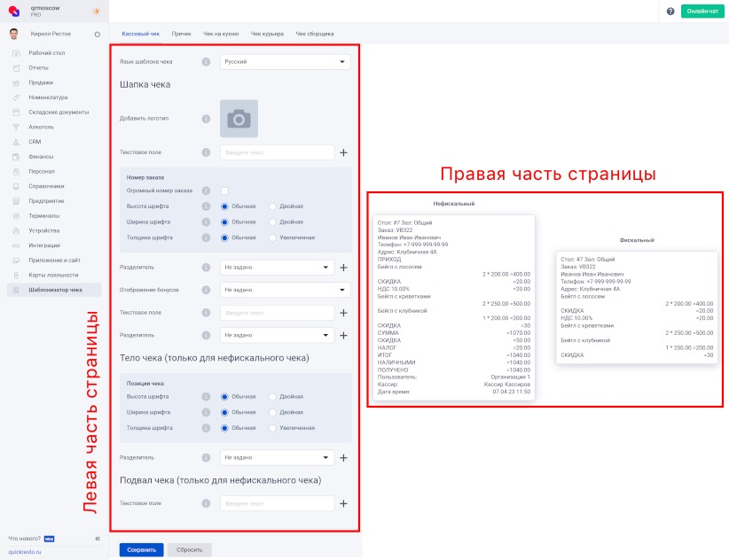Toggle the sun theme icon
Screen dimensions: 729x560
pos(97,12)
